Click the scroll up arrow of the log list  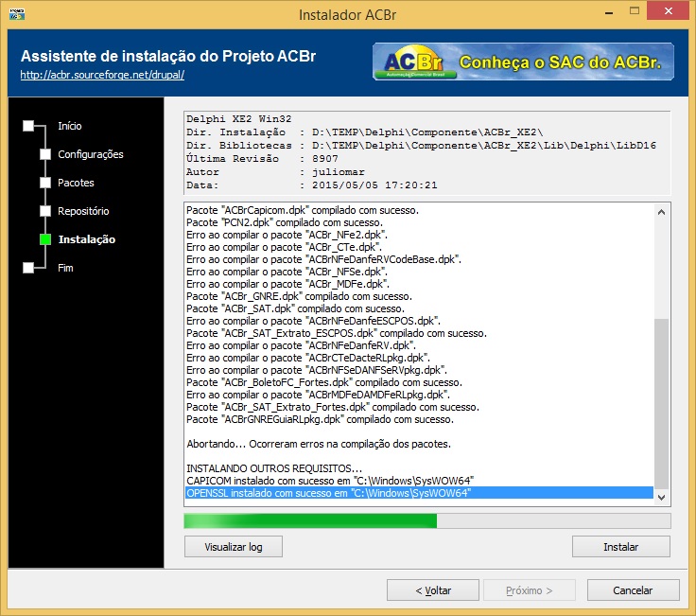point(661,212)
